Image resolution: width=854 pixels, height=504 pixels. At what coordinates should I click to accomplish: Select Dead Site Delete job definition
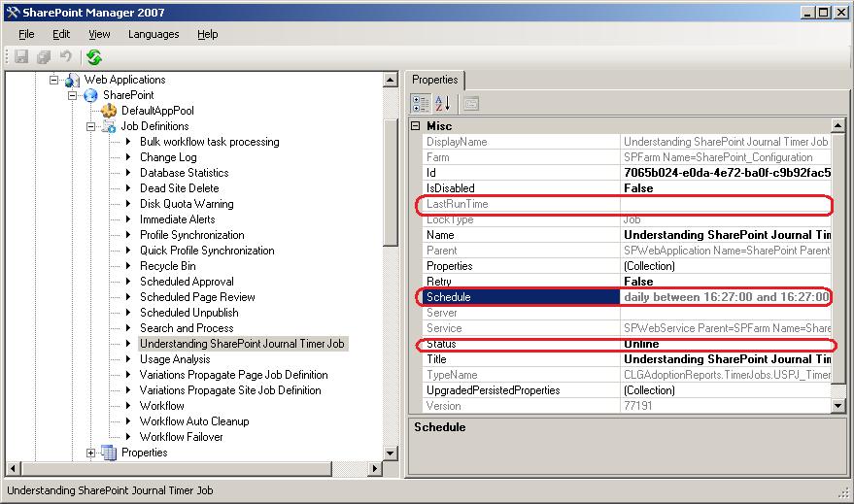pos(179,188)
